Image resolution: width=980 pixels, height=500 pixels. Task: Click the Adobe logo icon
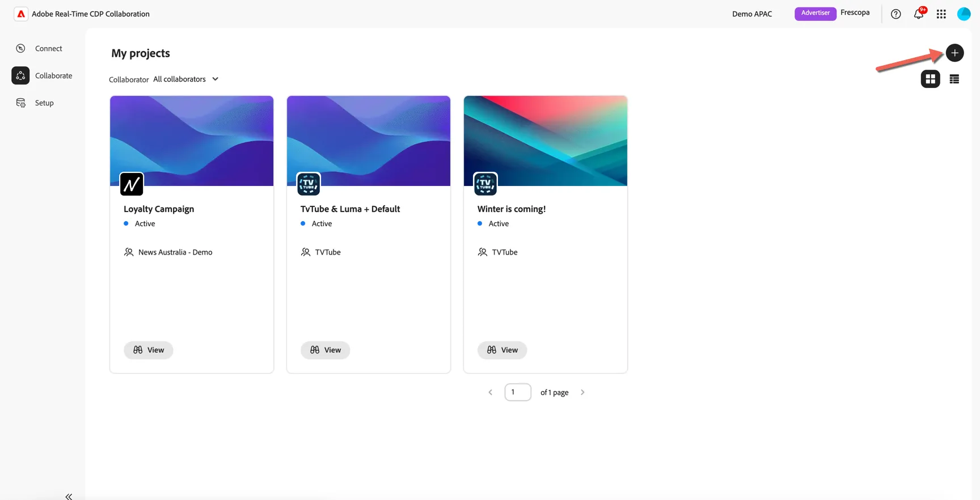pyautogui.click(x=21, y=14)
